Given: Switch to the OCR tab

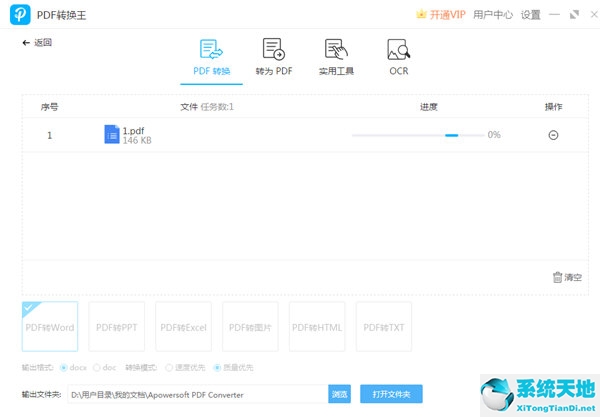Looking at the screenshot, I should [399, 57].
